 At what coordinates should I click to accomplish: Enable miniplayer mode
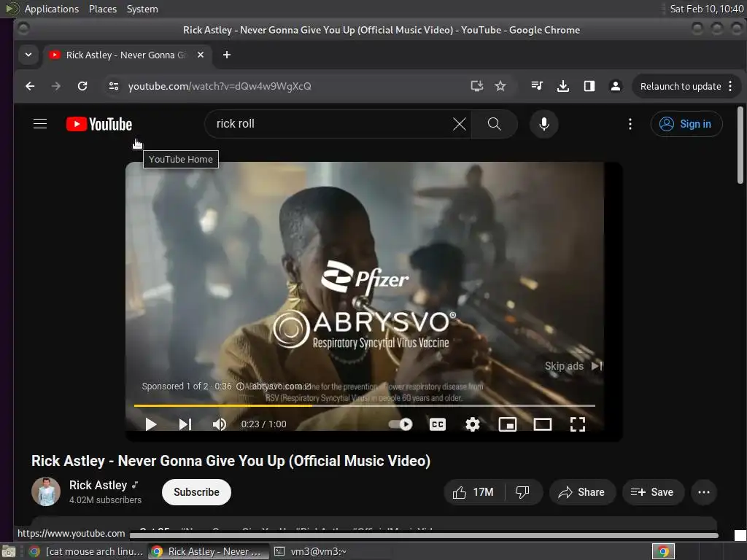tap(508, 424)
